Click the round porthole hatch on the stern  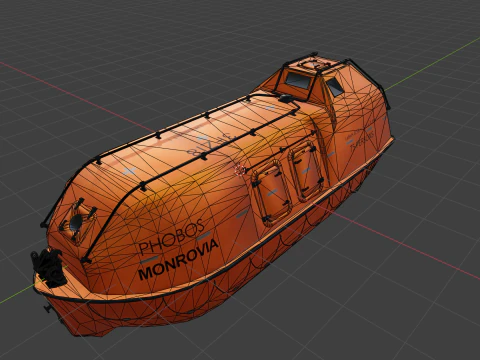click(x=77, y=221)
